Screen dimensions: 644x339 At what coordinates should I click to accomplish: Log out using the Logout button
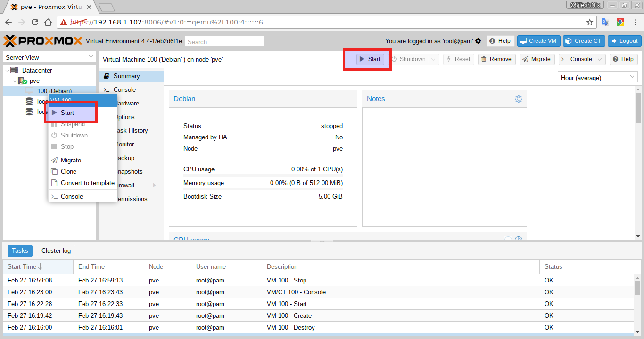pos(624,41)
